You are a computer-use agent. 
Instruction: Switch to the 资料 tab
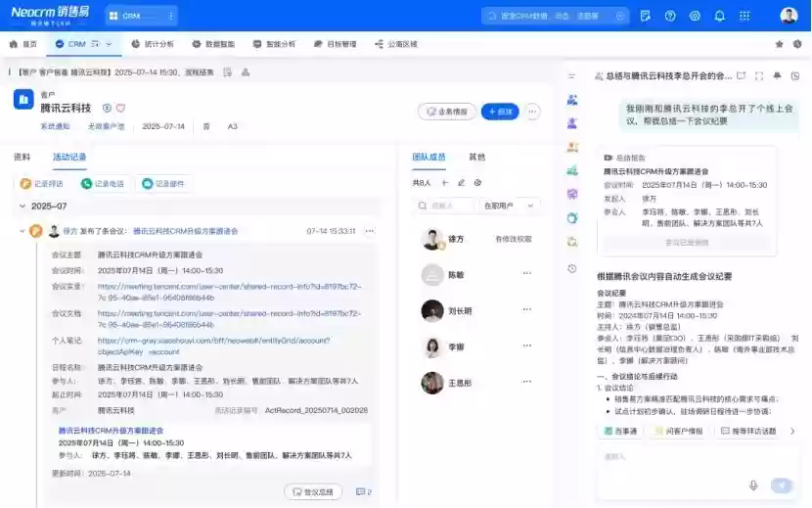(22, 157)
